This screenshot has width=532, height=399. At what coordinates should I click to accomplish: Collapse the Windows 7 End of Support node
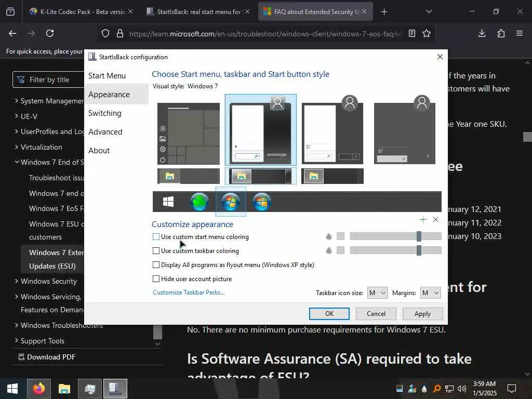16,162
